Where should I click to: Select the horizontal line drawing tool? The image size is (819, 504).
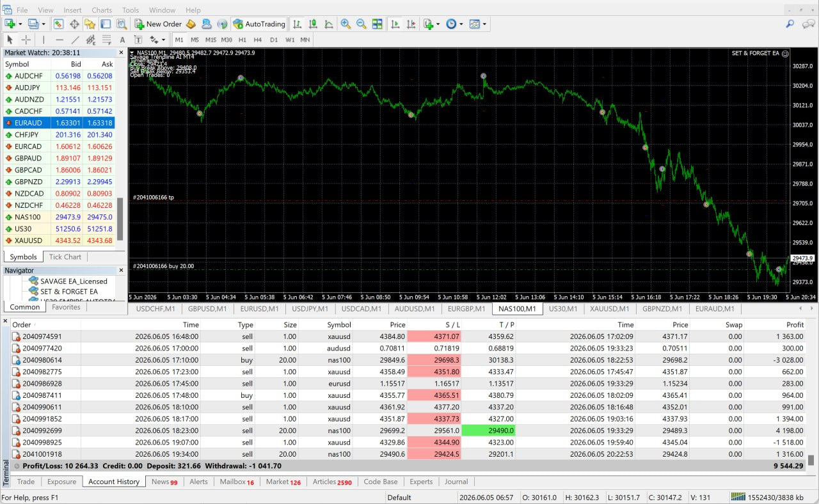pos(60,40)
